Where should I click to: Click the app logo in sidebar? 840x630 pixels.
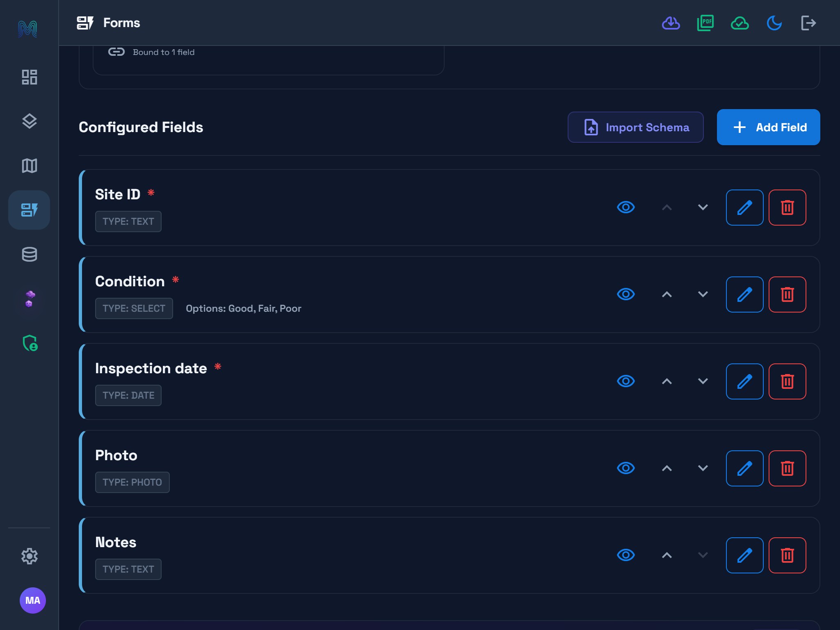pyautogui.click(x=27, y=29)
